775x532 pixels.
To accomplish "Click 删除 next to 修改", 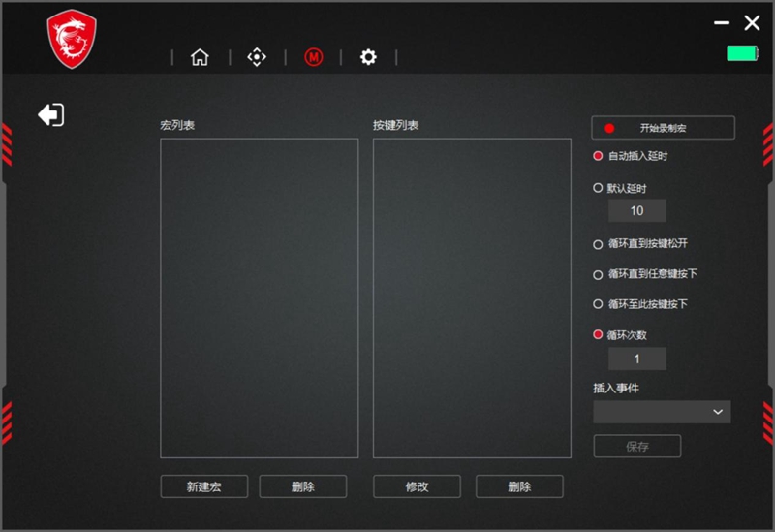I will coord(519,486).
